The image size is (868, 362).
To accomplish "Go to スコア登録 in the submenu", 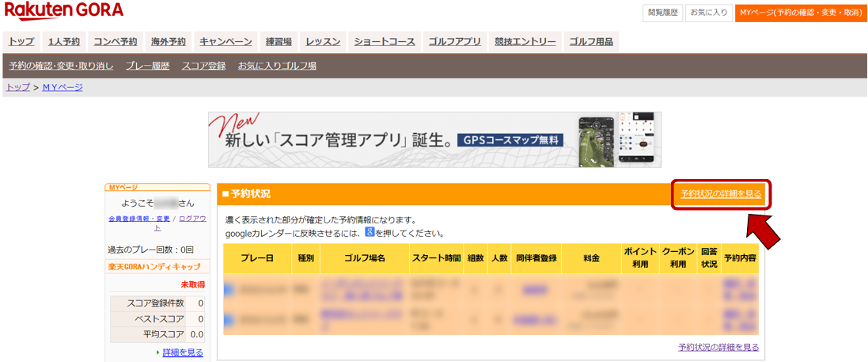I will point(203,66).
